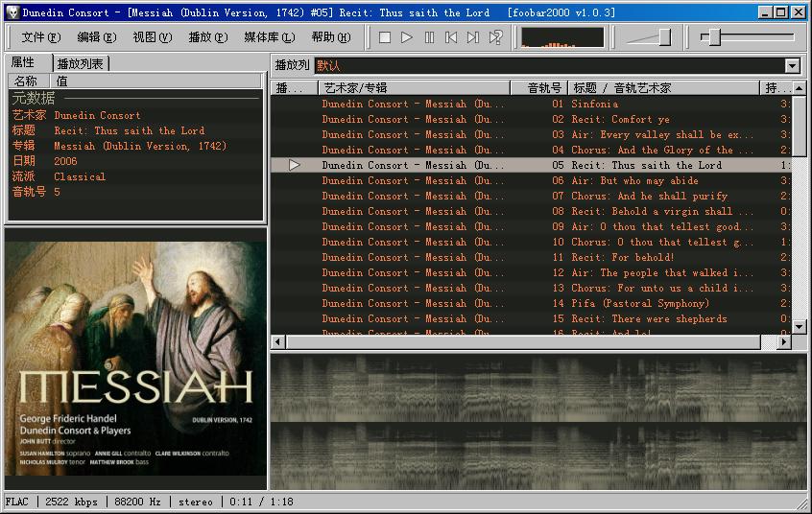This screenshot has height=514, width=812.
Task: Select track 10 Chorus: O thou that tellest
Action: 531,242
